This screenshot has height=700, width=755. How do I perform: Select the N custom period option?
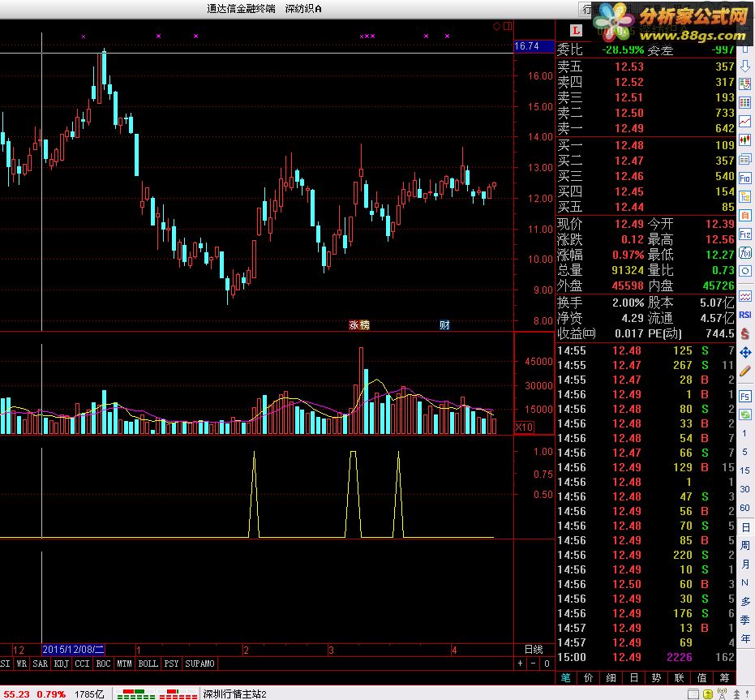[745, 582]
